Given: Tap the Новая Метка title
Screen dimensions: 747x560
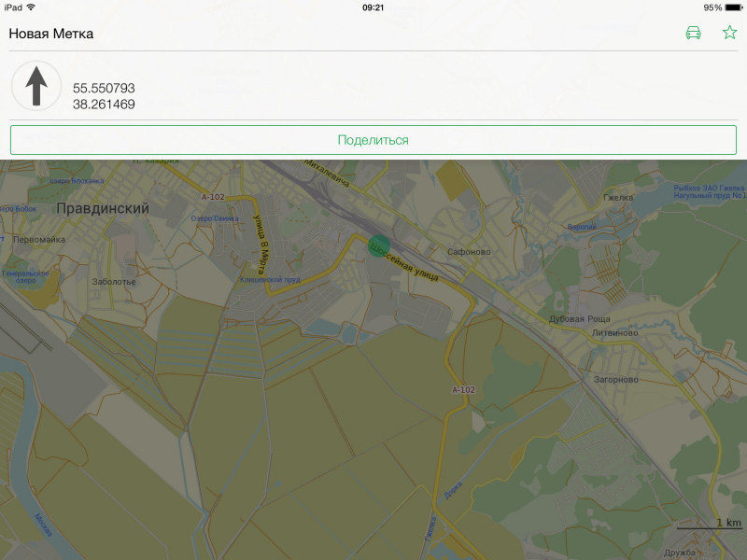Looking at the screenshot, I should point(51,34).
